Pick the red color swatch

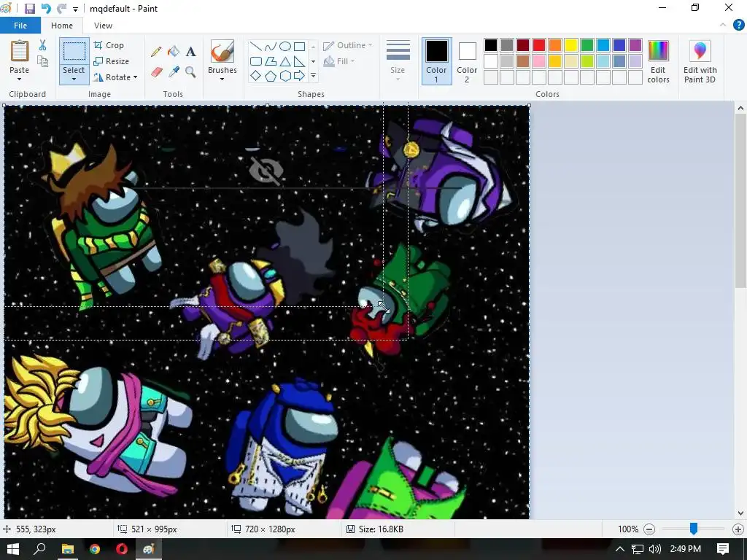coord(539,45)
